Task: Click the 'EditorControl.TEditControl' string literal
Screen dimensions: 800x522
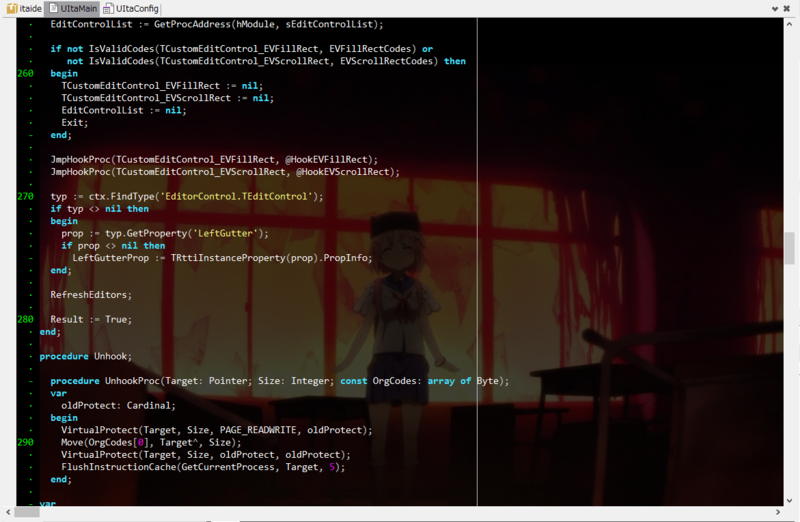Action: tap(236, 196)
